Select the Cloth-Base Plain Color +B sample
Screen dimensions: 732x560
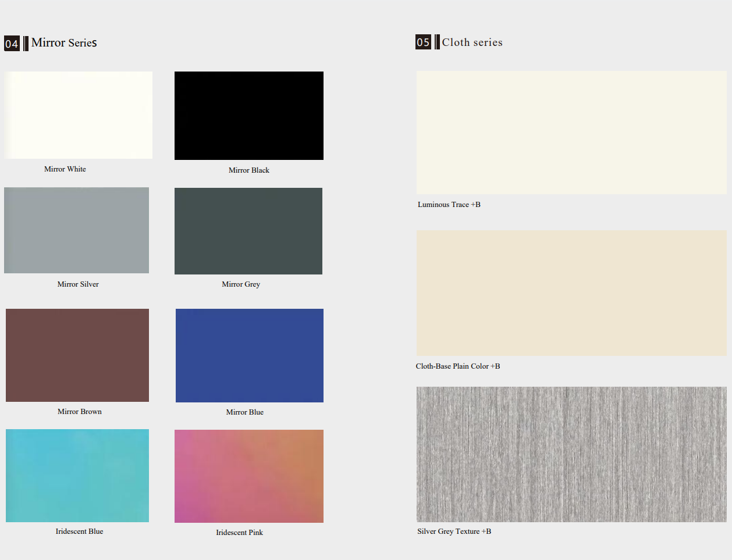click(x=571, y=293)
